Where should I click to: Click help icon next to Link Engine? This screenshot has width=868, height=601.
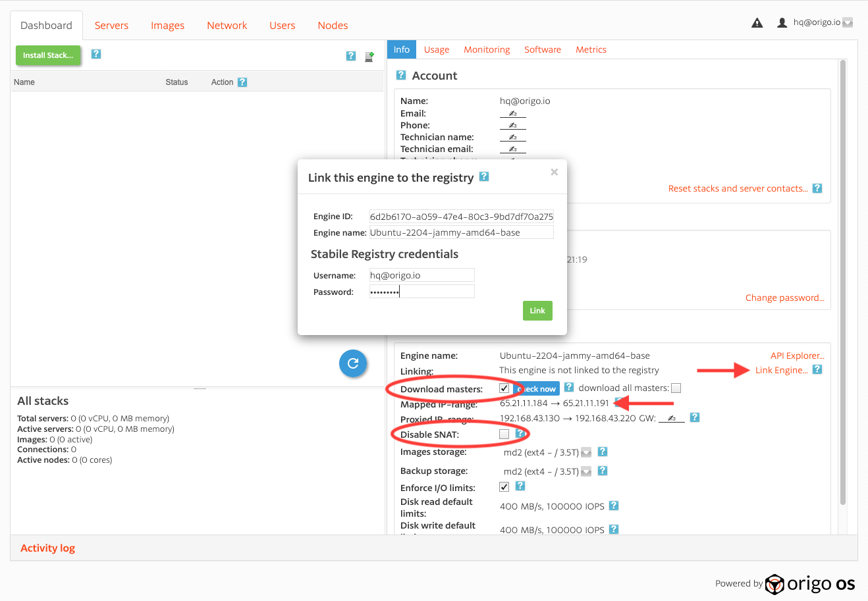tap(817, 369)
